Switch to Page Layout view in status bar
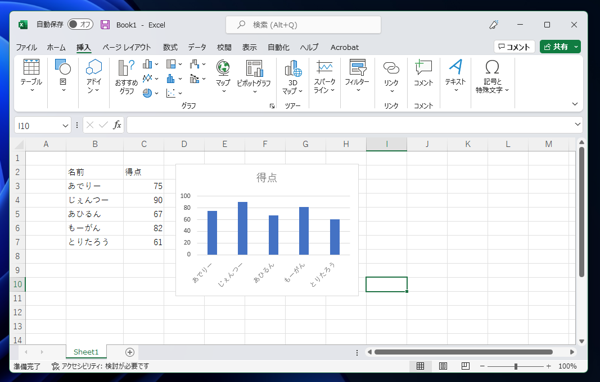Viewport: 600px width, 382px height. [443, 366]
